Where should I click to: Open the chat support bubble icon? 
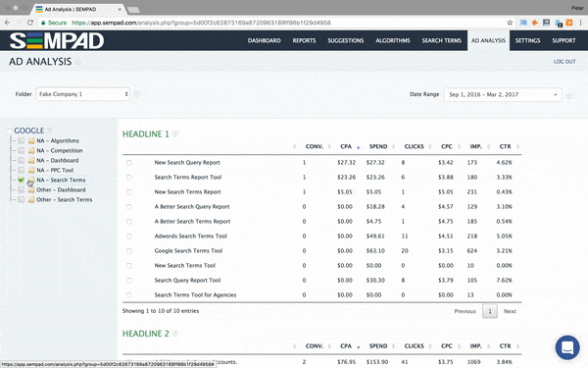pos(567,347)
